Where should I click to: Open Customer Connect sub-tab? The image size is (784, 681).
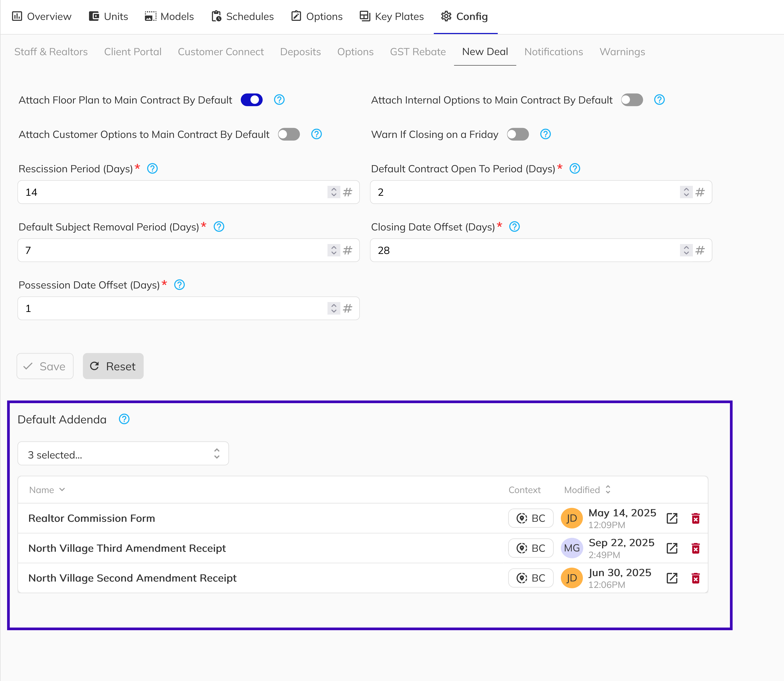pyautogui.click(x=221, y=52)
